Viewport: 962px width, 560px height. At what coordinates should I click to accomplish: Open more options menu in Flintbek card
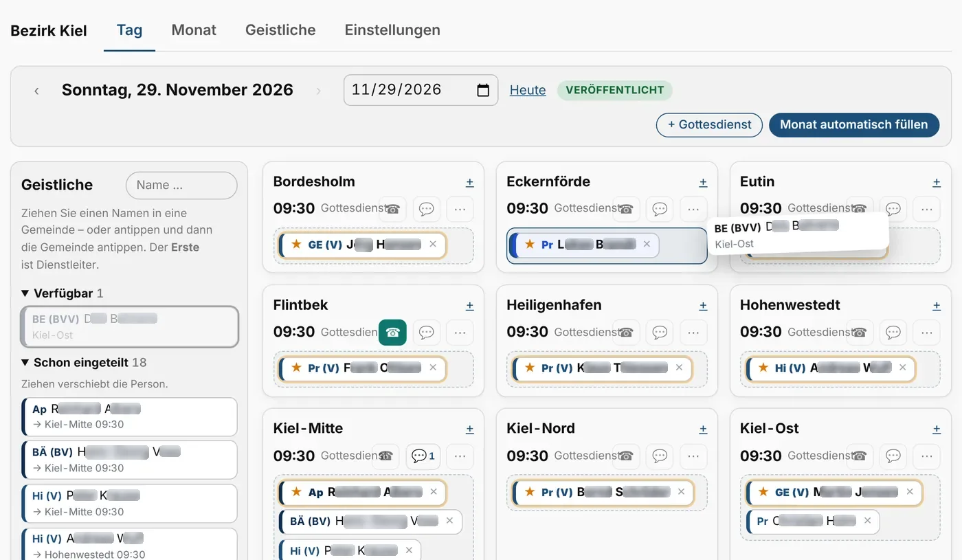click(460, 333)
